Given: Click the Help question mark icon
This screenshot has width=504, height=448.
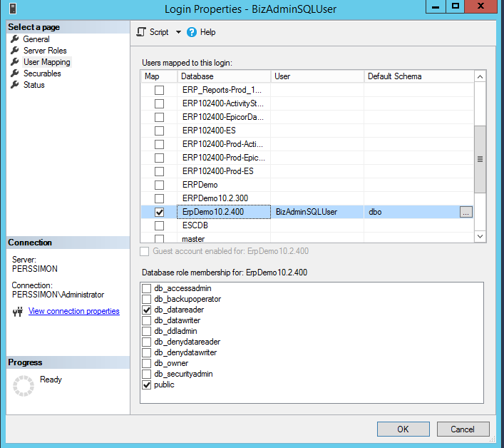Looking at the screenshot, I should [x=192, y=32].
